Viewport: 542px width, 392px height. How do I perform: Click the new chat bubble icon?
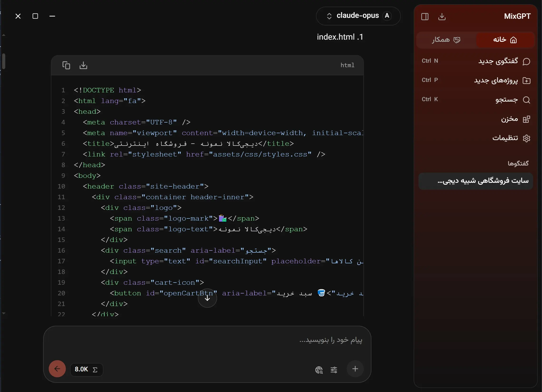[x=526, y=61]
